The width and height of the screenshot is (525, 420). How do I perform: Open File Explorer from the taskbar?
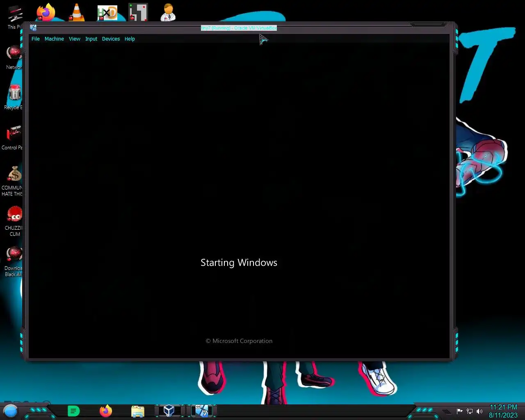pyautogui.click(x=138, y=411)
